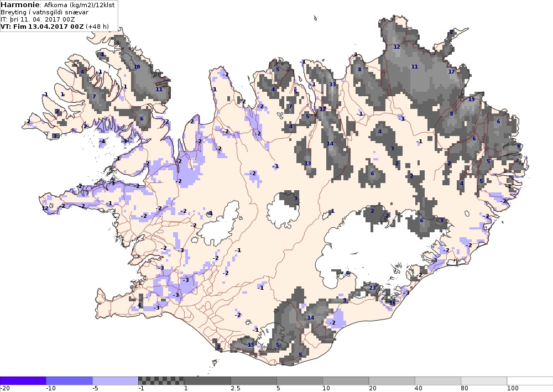Click the "2.5" legend scale label
This screenshot has width=553, height=392.
[236, 389]
